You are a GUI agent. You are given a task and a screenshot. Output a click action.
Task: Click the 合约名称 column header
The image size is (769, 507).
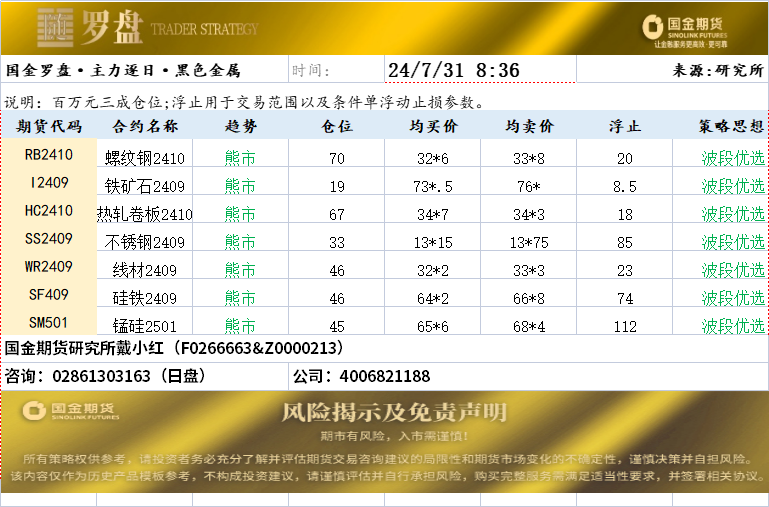click(145, 127)
